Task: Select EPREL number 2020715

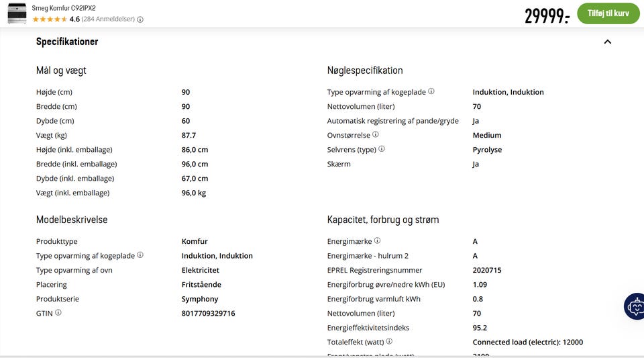Action: pyautogui.click(x=487, y=270)
